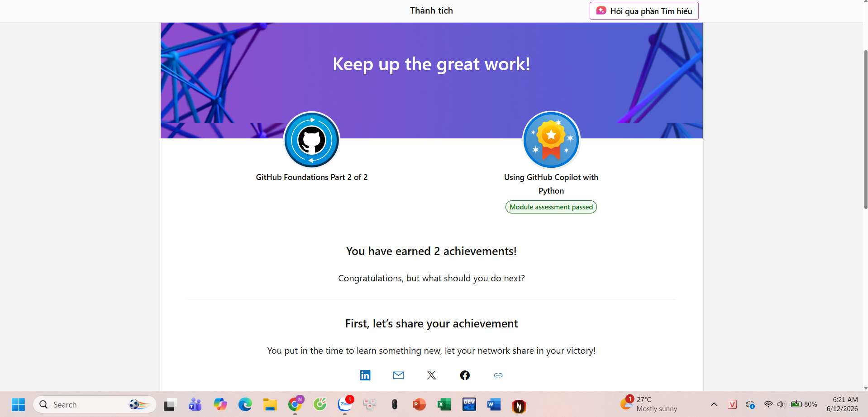The width and height of the screenshot is (868, 417).
Task: Open Zalo from the taskbar
Action: 345,404
